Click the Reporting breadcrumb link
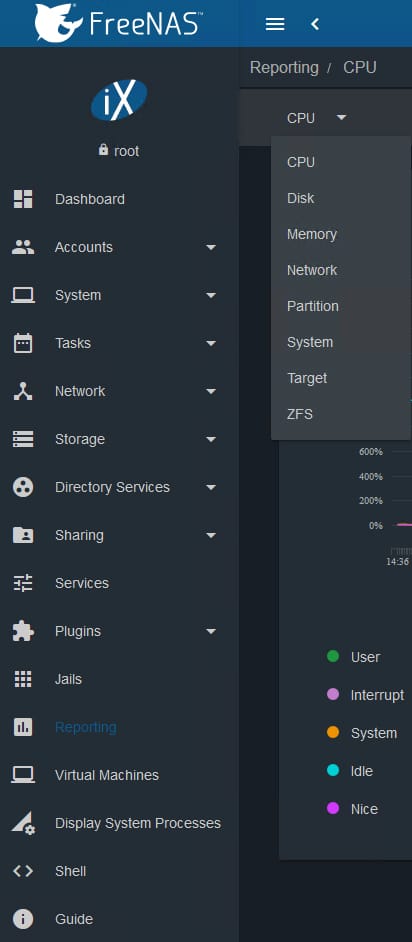The image size is (412, 942). tap(284, 67)
